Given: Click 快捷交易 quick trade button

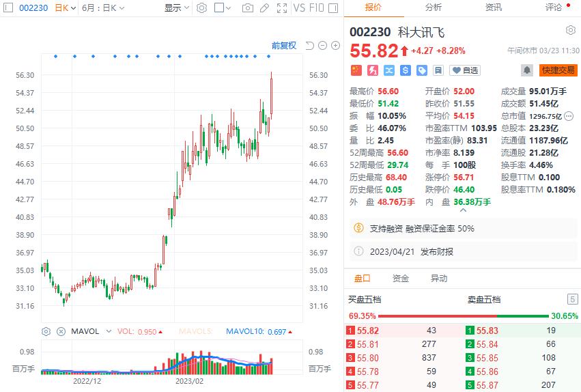Looking at the screenshot, I should (558, 70).
